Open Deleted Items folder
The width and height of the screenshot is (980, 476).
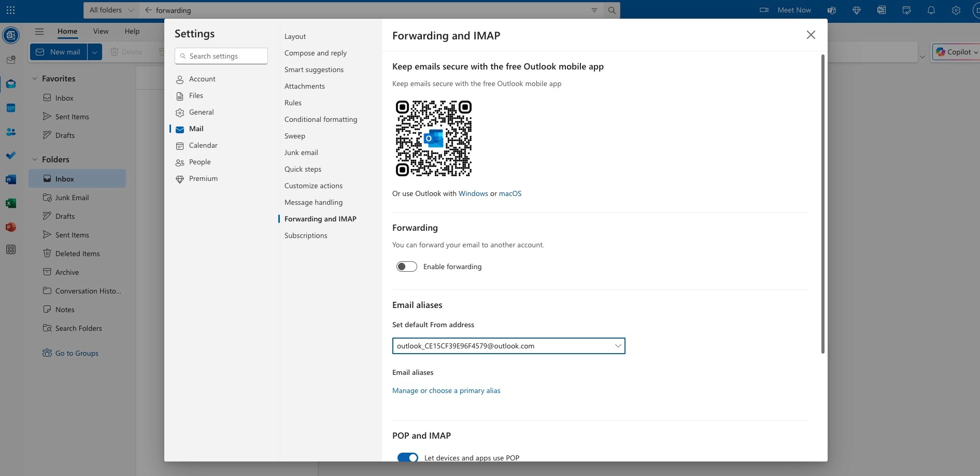click(77, 254)
